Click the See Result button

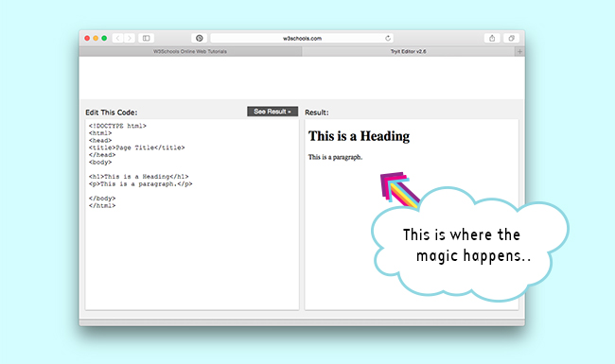pos(272,112)
